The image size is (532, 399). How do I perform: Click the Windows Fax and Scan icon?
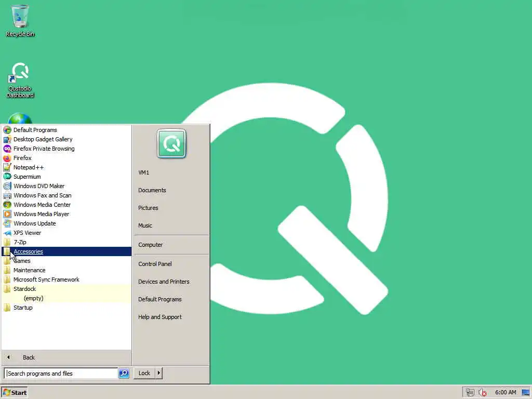tap(7, 195)
